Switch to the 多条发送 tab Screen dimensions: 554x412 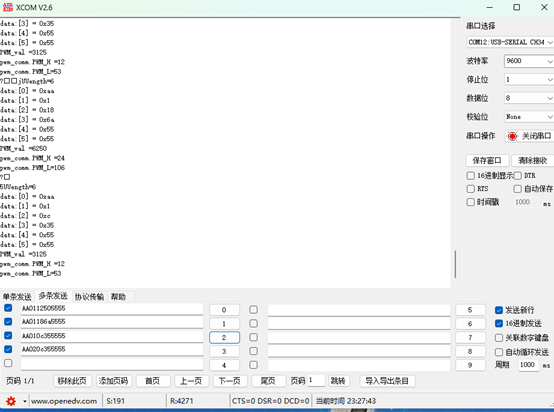click(x=53, y=296)
